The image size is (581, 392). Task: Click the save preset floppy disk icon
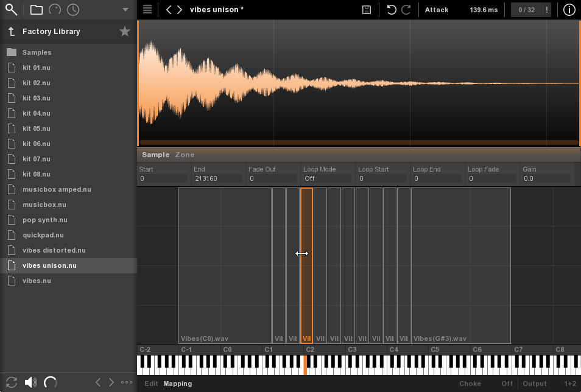coord(366,10)
